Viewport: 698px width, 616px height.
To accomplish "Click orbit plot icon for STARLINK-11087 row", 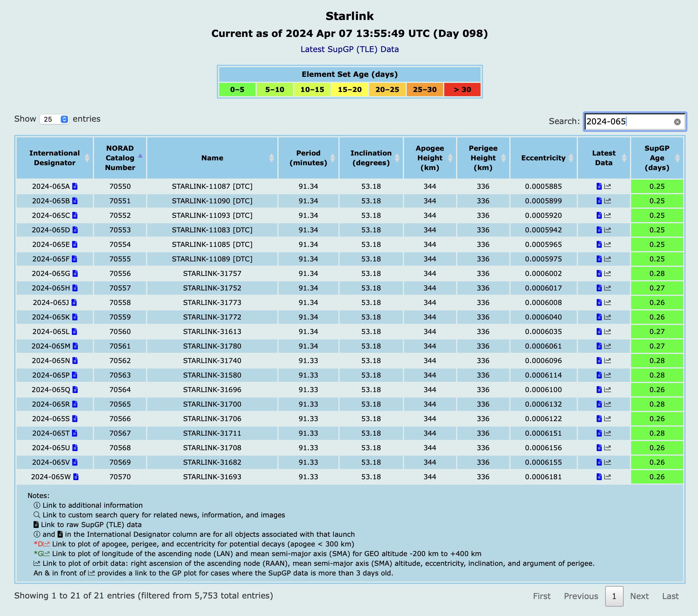I will click(x=608, y=186).
